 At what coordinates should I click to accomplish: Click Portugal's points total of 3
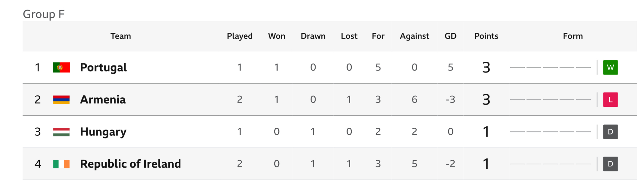click(x=486, y=68)
